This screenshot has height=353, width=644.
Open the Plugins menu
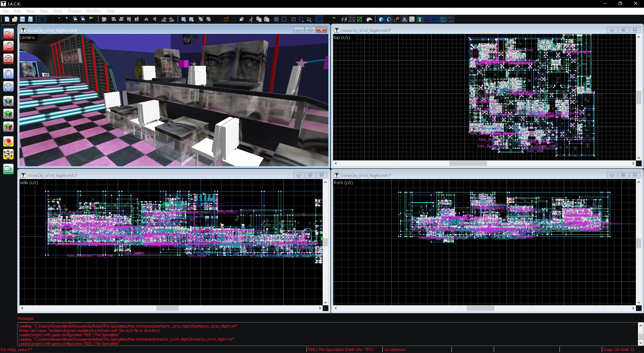pyautogui.click(x=74, y=11)
